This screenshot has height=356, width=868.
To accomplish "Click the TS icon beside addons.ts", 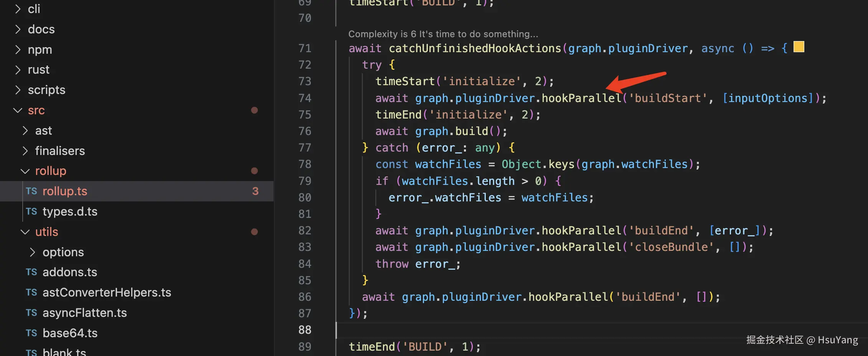I will [x=31, y=272].
